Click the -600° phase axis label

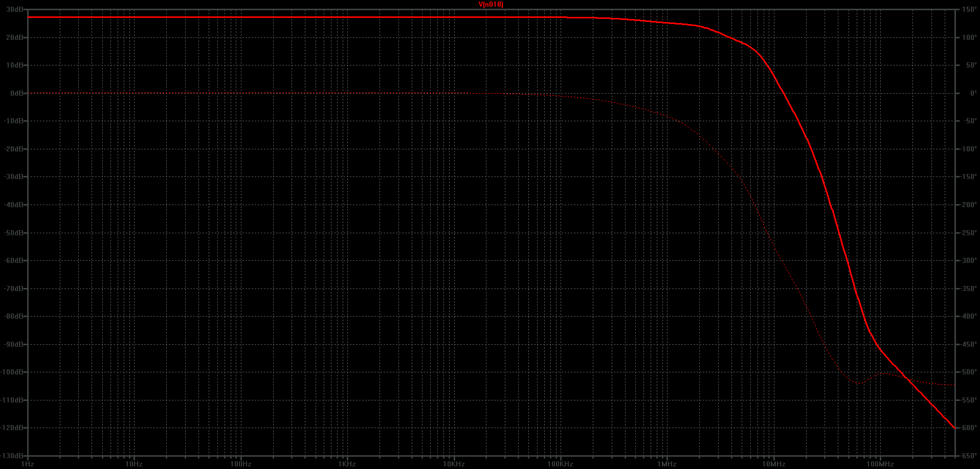pyautogui.click(x=969, y=428)
